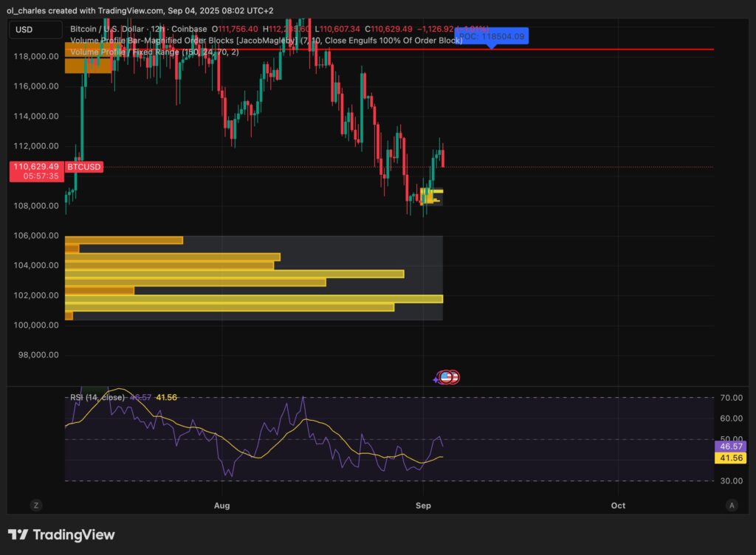Click the Z icon at the chart's bottom-left
Viewport: 756px width, 555px height.
35,505
